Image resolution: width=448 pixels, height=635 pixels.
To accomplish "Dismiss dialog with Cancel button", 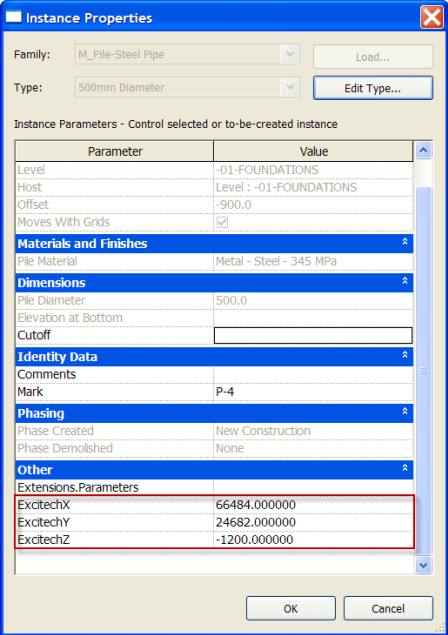I will (388, 608).
